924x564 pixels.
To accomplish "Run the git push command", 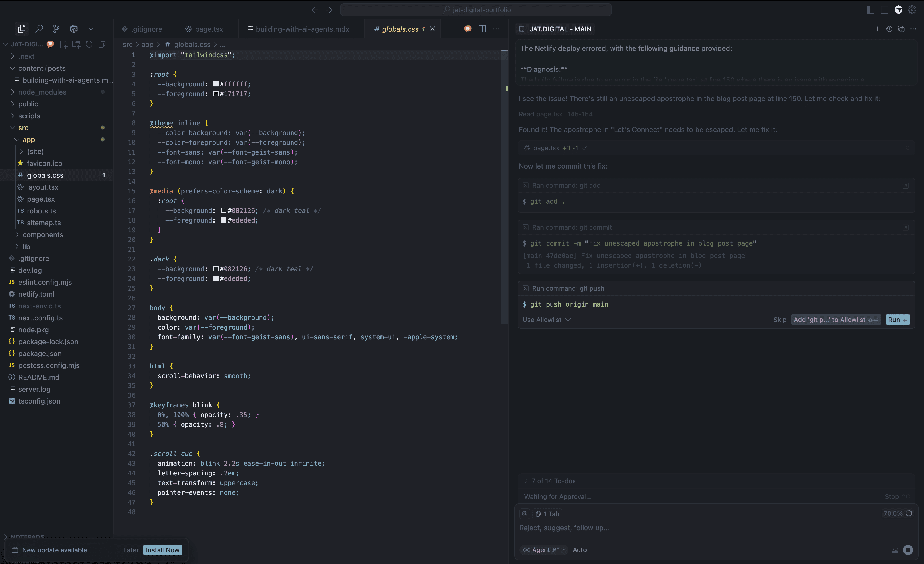I will click(x=897, y=320).
